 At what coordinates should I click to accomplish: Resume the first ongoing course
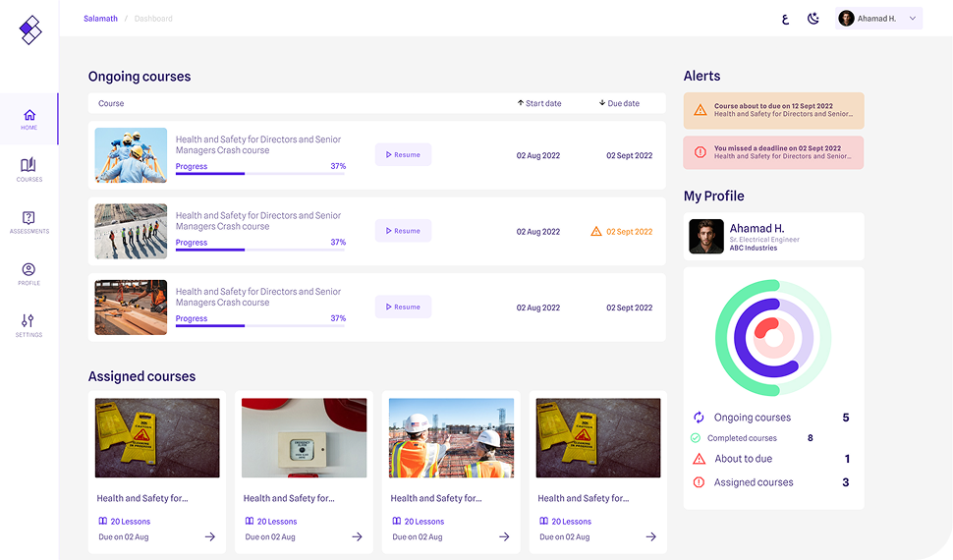click(403, 155)
